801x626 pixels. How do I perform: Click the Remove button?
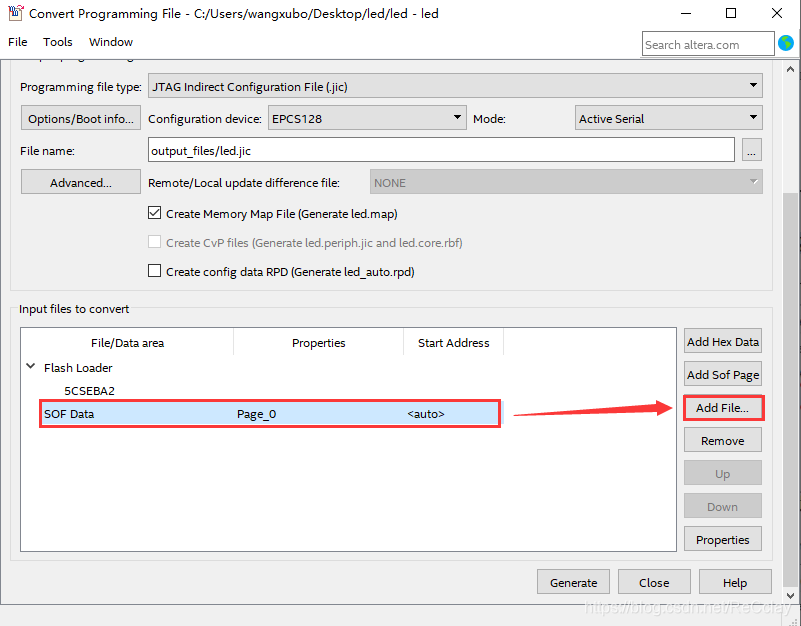point(723,440)
